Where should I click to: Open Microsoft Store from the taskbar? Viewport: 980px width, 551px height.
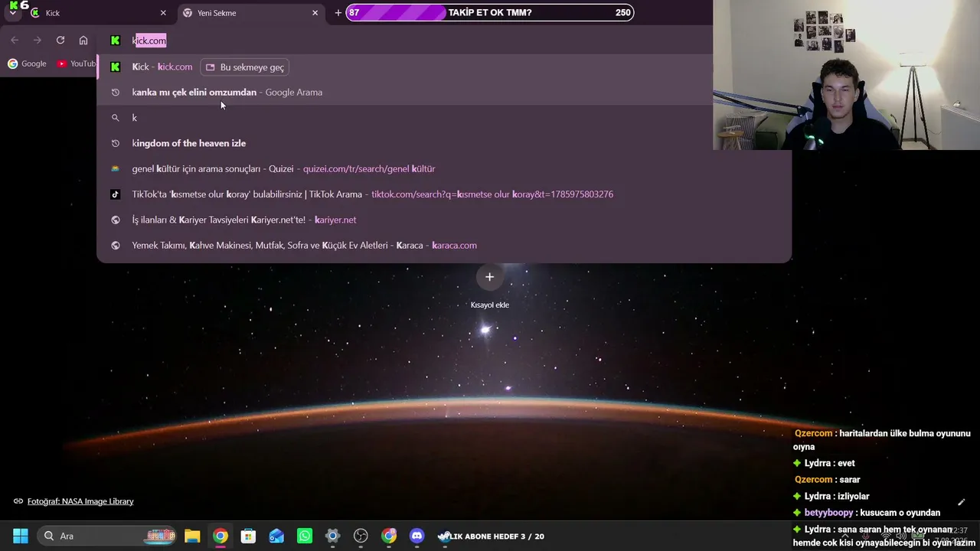[x=248, y=536]
